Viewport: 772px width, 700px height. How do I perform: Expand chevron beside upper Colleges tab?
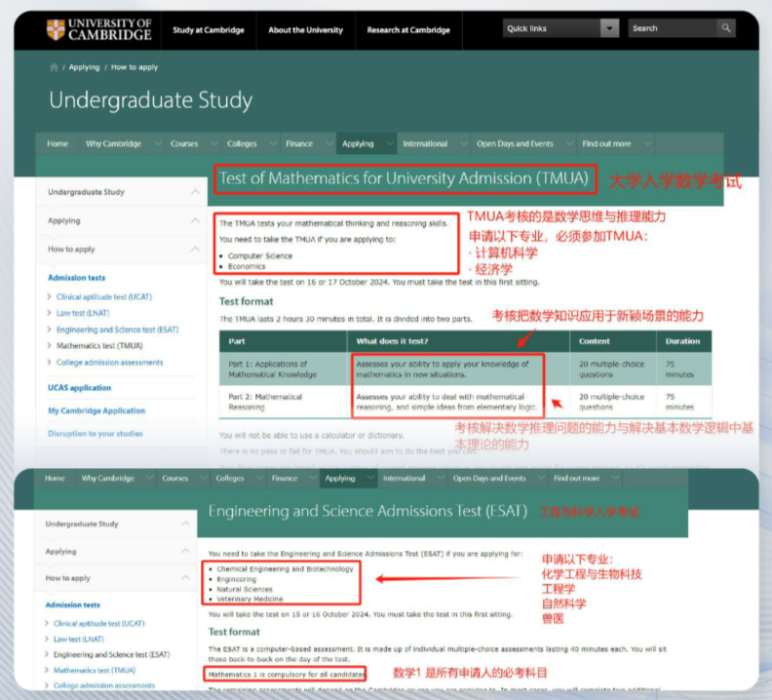click(273, 143)
